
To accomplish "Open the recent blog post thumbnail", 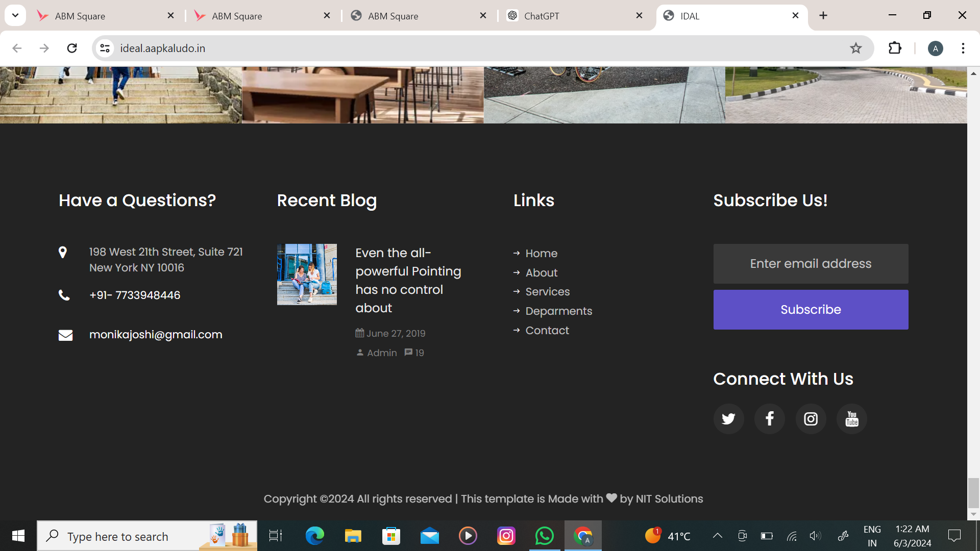I will point(307,274).
